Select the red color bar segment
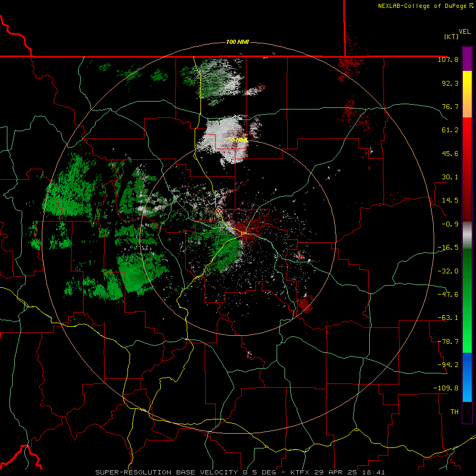This screenshot has width=476, height=476. click(467, 169)
